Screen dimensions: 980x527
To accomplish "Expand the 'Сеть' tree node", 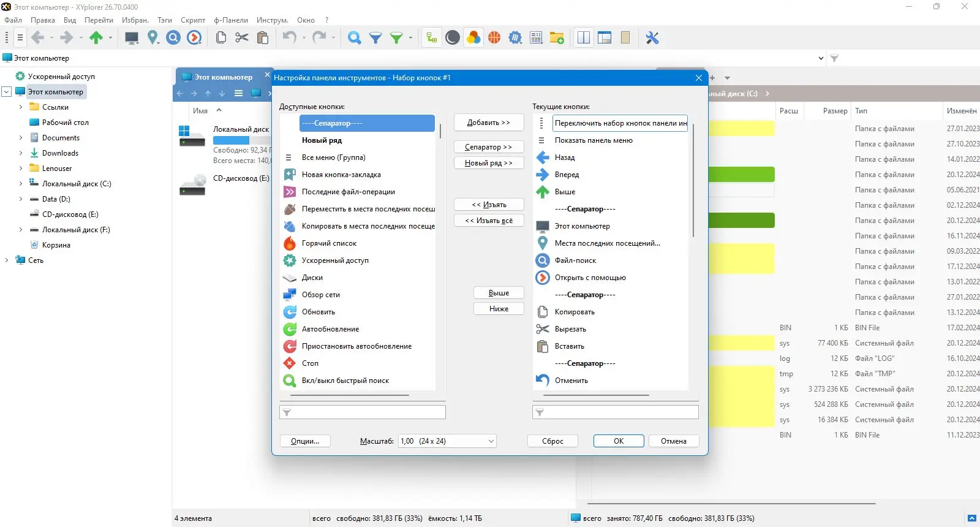I will [7, 260].
